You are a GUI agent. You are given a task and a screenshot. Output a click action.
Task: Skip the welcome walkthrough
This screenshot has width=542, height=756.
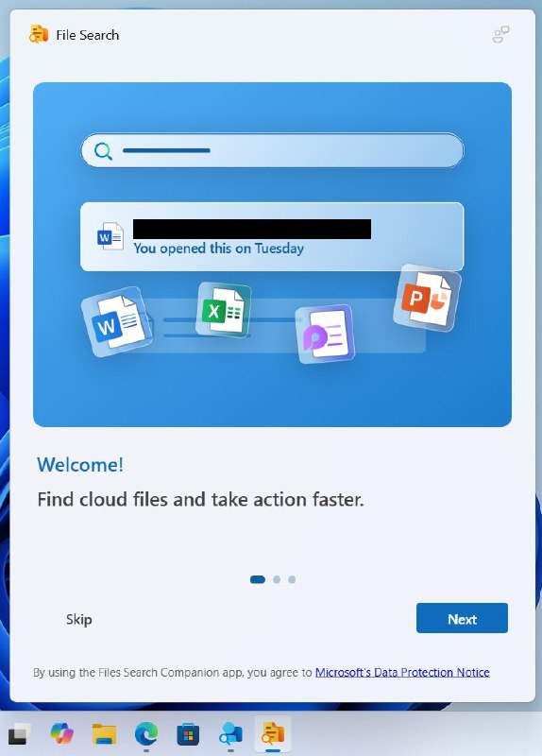point(79,619)
